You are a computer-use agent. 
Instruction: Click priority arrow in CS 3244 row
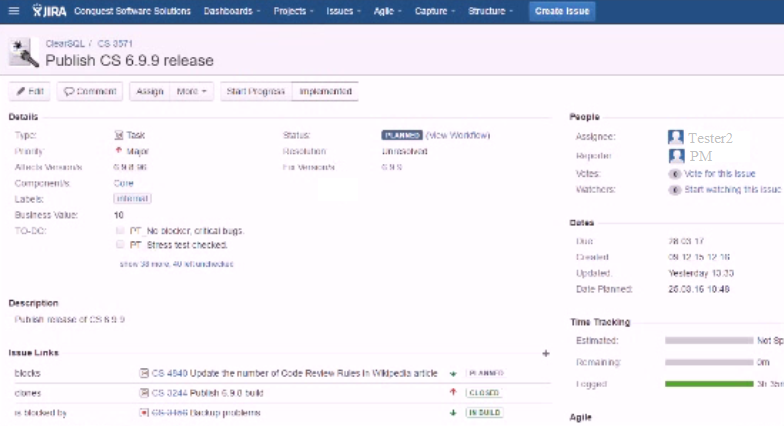point(453,392)
